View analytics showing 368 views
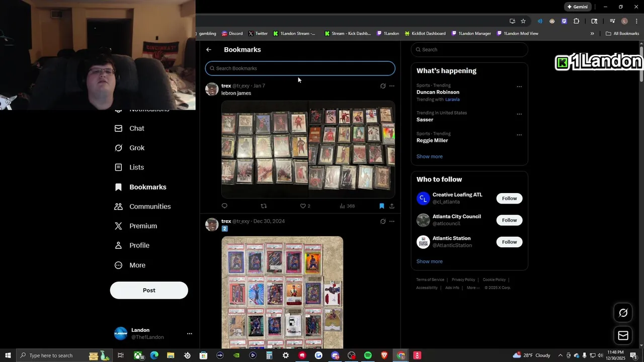This screenshot has height=362, width=644. [347, 206]
